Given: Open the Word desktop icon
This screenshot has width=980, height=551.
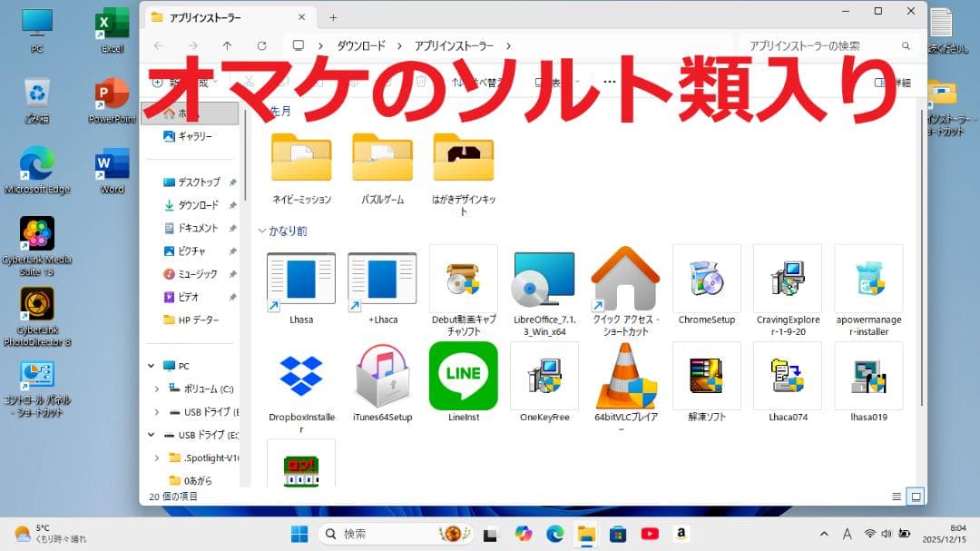Looking at the screenshot, I should (x=112, y=170).
